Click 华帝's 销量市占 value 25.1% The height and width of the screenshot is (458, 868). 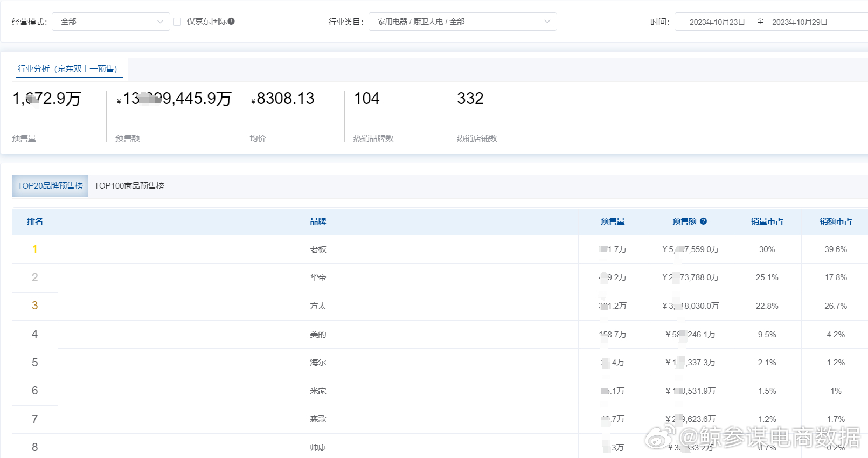[x=767, y=277]
